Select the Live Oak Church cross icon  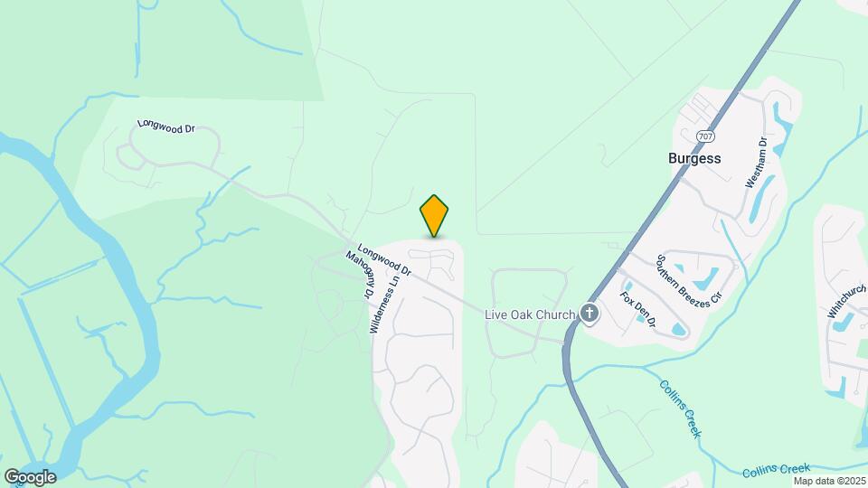coord(590,314)
